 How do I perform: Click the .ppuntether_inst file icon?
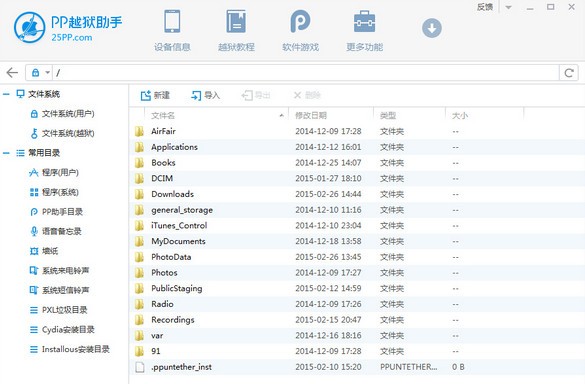click(140, 367)
